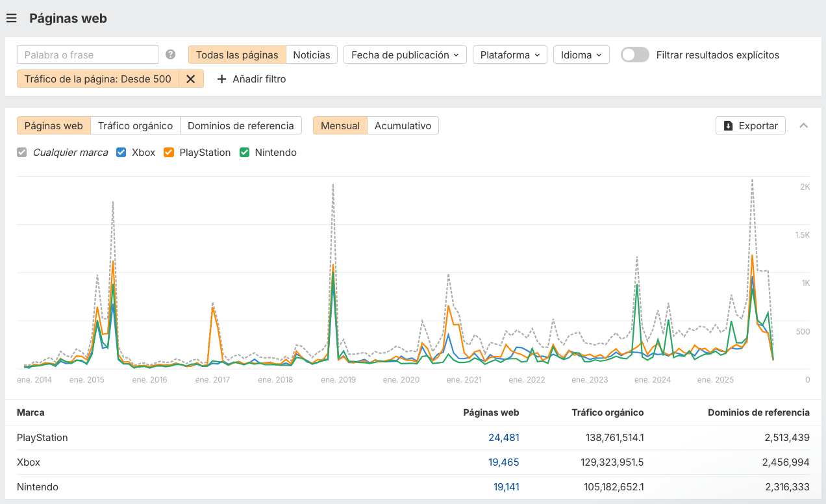
Task: Remove the 'Tráfico de la página' filter
Action: (190, 79)
